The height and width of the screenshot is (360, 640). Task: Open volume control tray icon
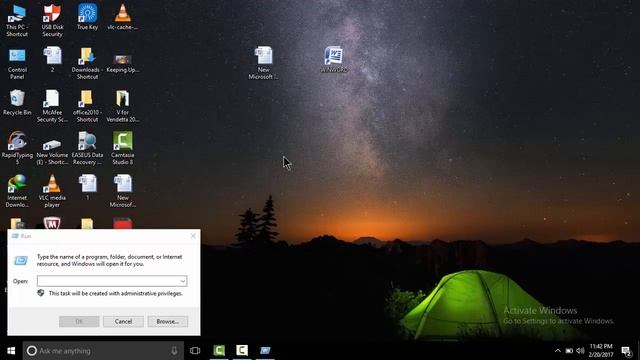[580, 351]
